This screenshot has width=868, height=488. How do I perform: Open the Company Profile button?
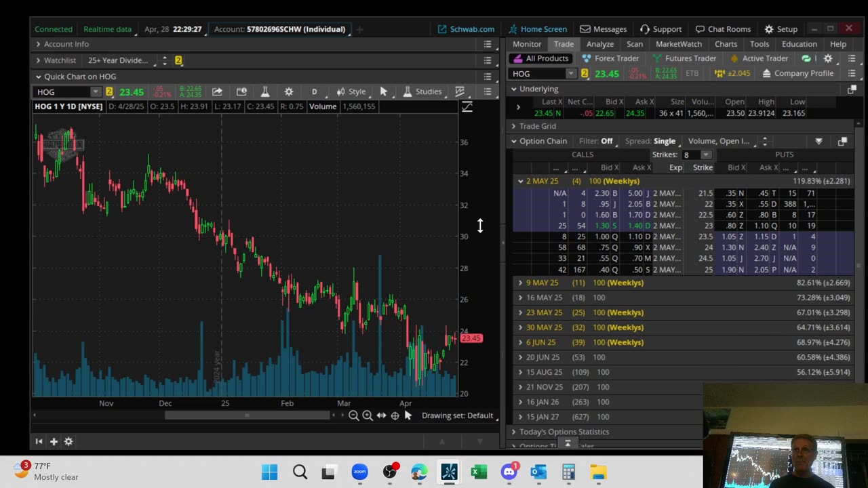[798, 73]
